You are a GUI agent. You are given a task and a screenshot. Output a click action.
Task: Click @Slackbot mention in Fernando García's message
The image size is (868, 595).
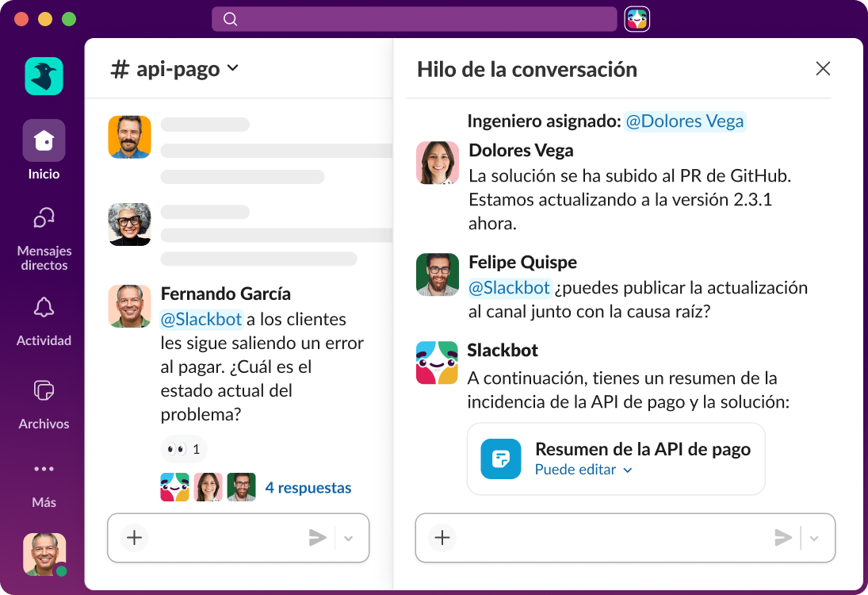201,319
